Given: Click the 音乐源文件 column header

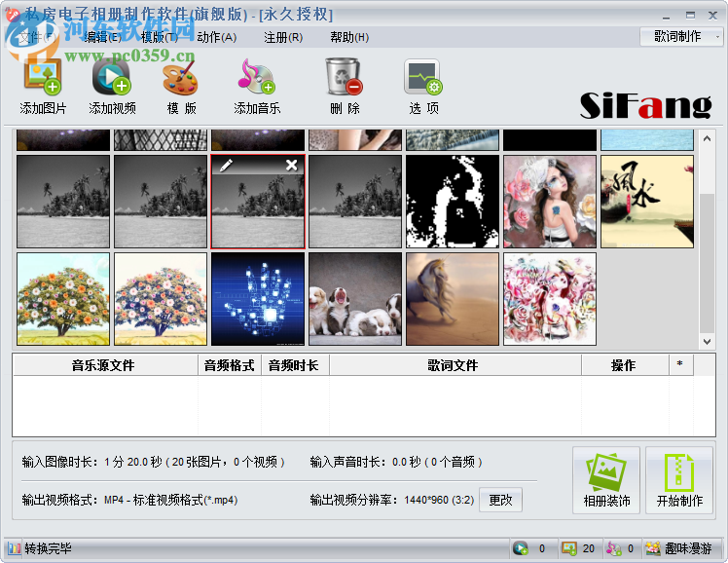Looking at the screenshot, I should pyautogui.click(x=106, y=365).
